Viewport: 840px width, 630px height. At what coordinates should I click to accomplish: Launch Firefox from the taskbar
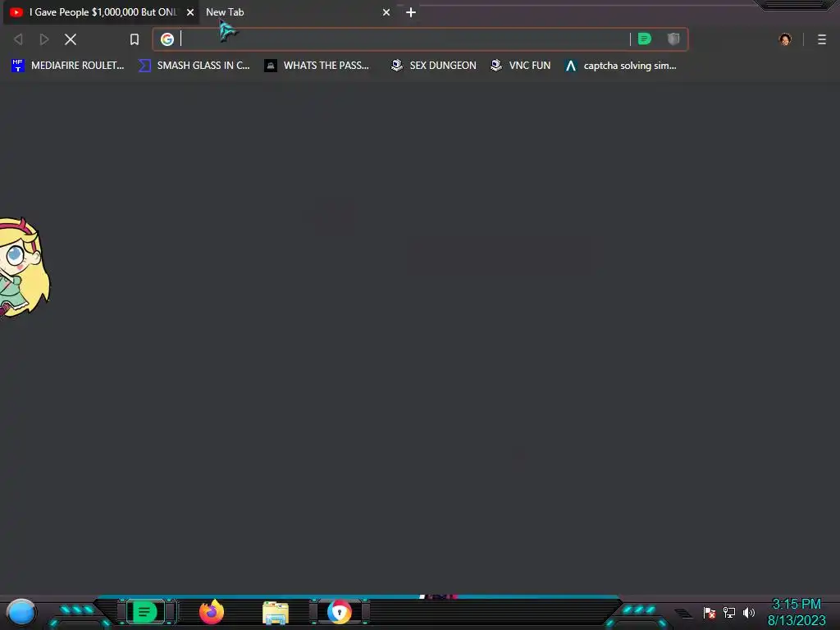tap(212, 612)
